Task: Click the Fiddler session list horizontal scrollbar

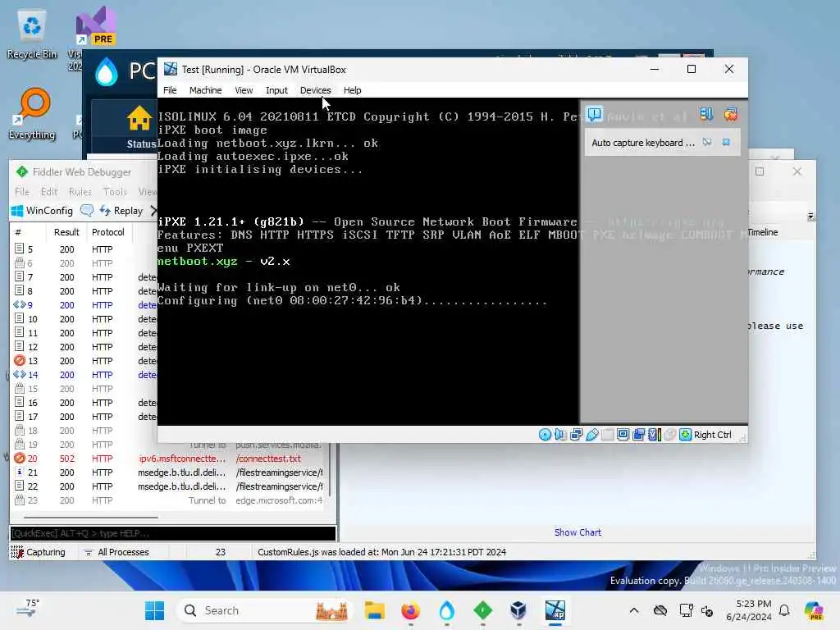Action: pyautogui.click(x=90, y=517)
